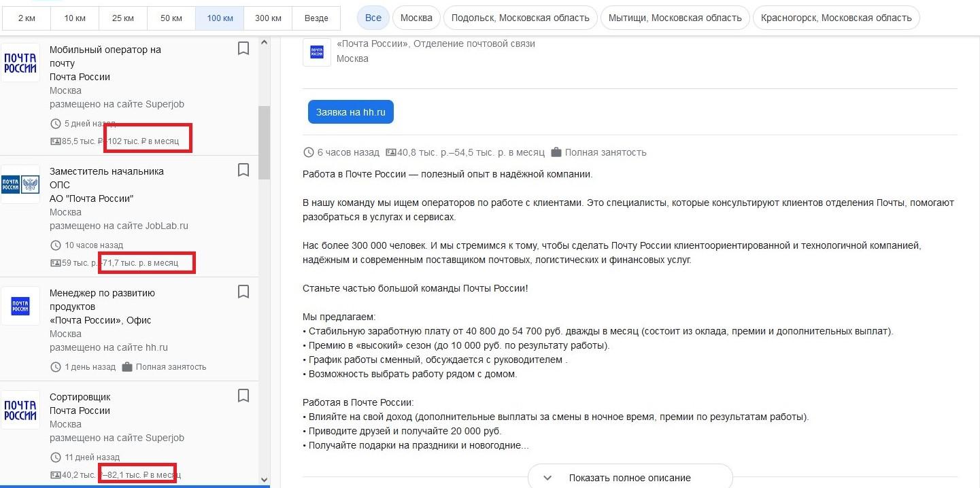Screen dimensions: 980x488
Task: Click scroll down arrow of job list scrollbar
Action: pos(265,479)
